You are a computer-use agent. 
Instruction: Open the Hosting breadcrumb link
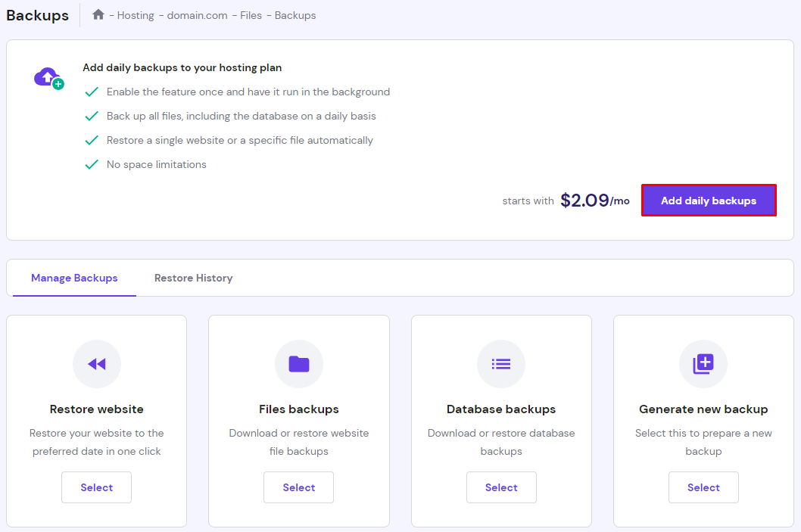(x=136, y=14)
